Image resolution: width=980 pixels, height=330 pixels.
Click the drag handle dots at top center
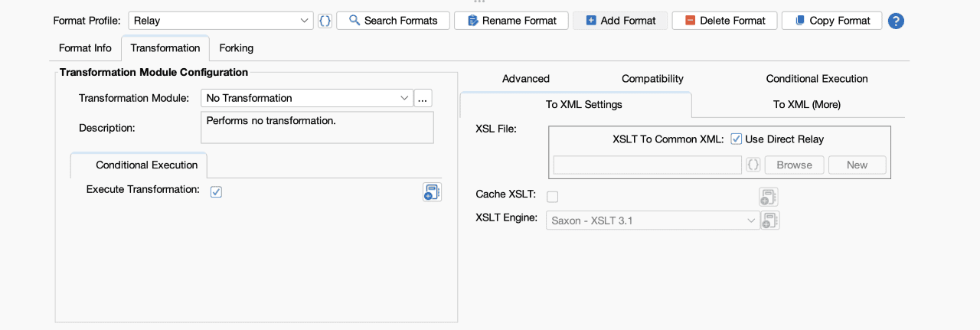(479, 2)
